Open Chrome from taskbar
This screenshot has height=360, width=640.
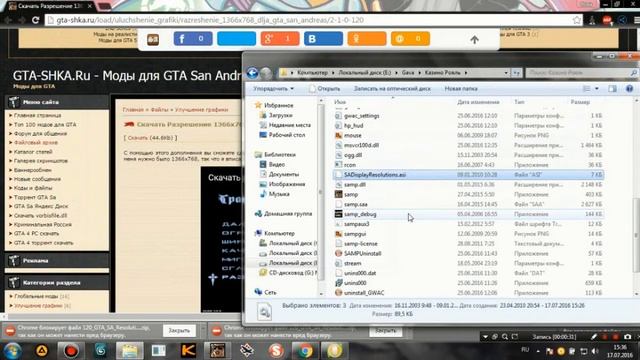(x=304, y=351)
